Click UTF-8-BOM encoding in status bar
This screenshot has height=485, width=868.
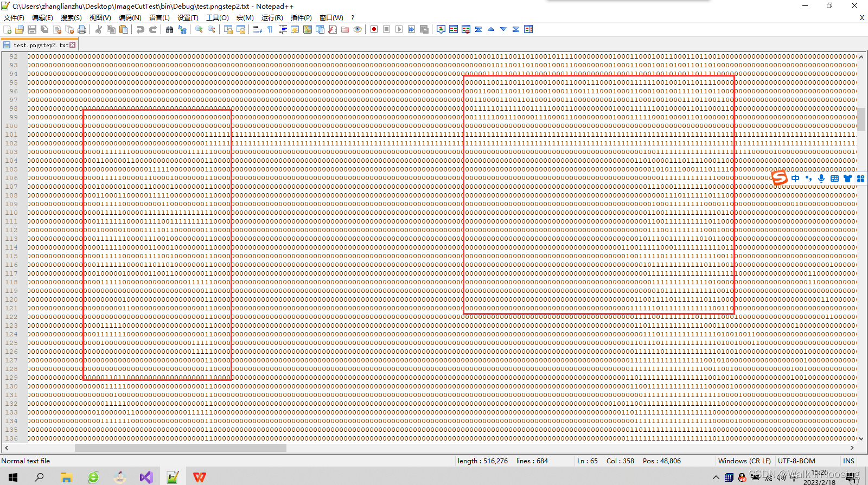coord(796,461)
